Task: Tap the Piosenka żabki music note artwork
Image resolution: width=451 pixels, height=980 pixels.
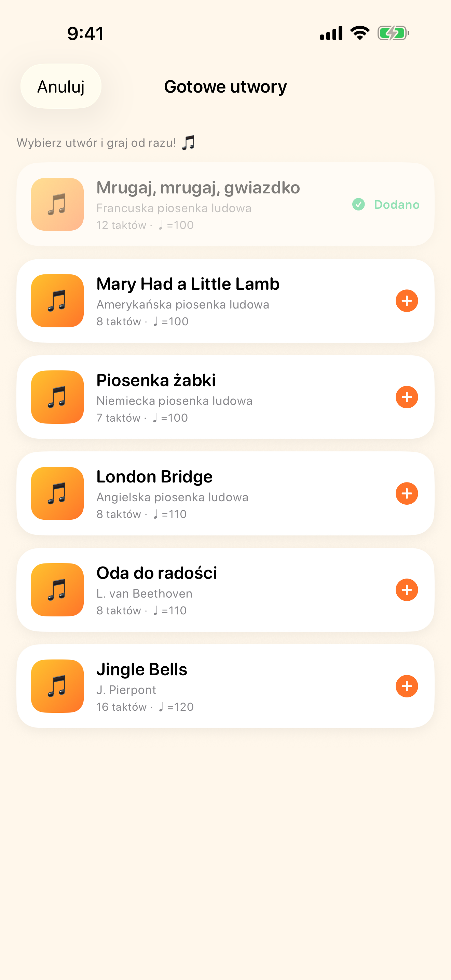Action: coord(57,397)
